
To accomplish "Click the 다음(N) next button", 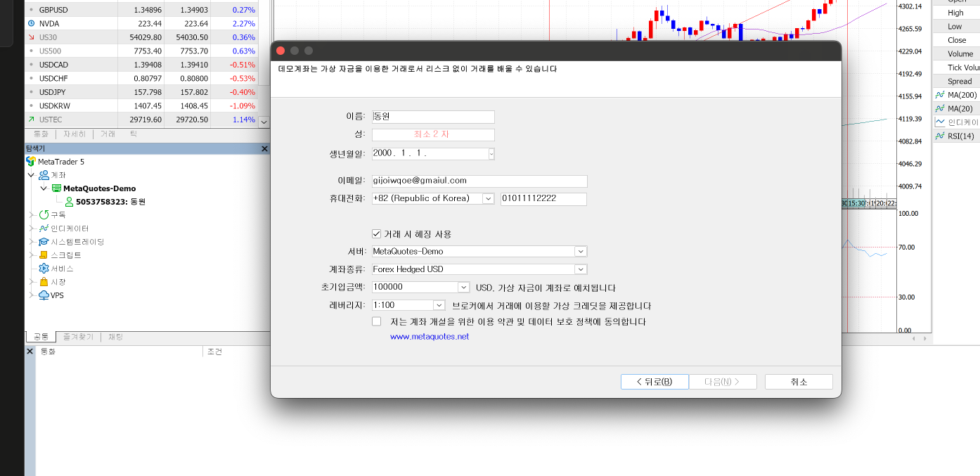I will 723,382.
